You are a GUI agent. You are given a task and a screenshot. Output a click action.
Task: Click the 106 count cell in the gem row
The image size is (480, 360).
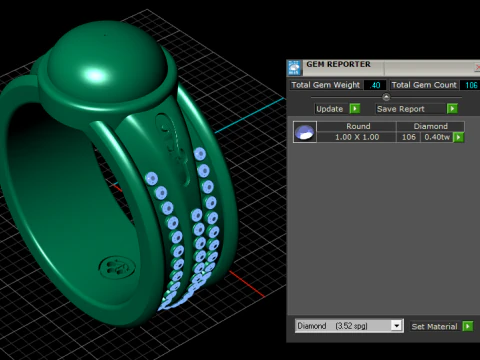pos(408,137)
